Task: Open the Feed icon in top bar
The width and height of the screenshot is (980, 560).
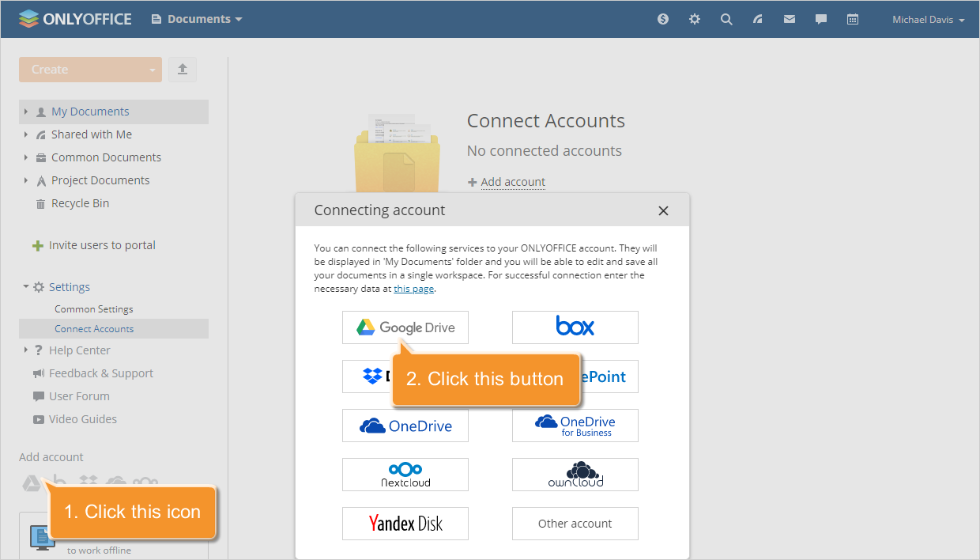Action: click(x=757, y=19)
